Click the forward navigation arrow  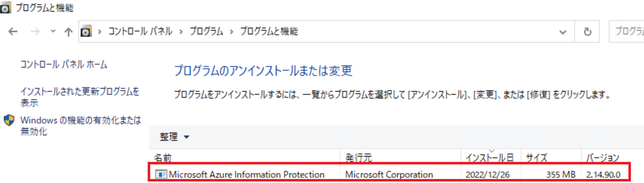tap(35, 32)
